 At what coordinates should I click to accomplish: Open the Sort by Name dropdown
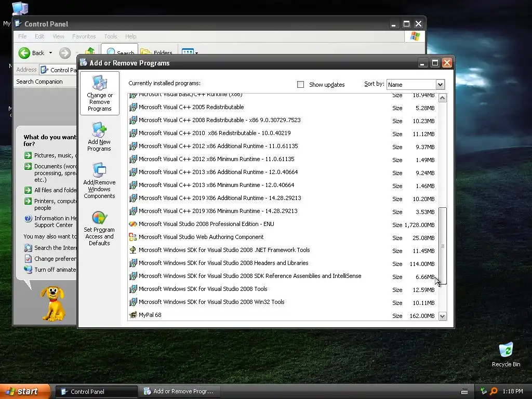click(x=440, y=85)
